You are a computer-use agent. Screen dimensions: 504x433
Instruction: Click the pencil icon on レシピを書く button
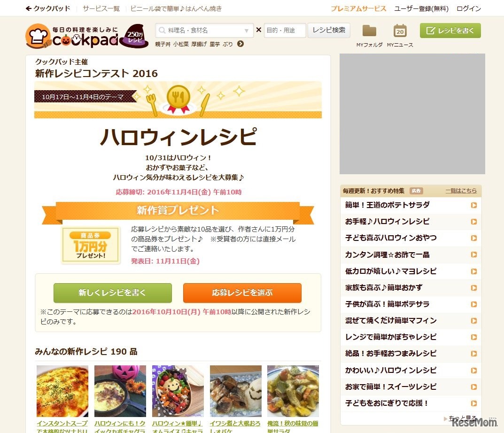tap(431, 30)
